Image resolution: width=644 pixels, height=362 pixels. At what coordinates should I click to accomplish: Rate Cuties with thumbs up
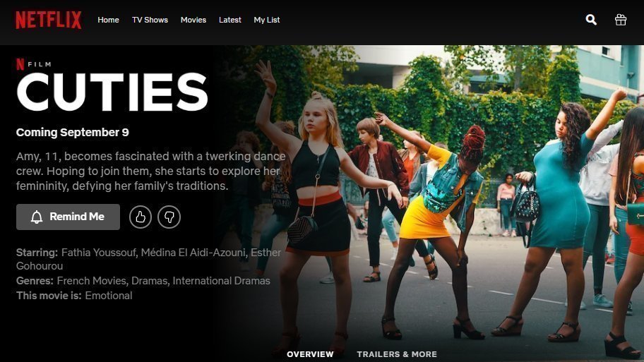(x=141, y=217)
